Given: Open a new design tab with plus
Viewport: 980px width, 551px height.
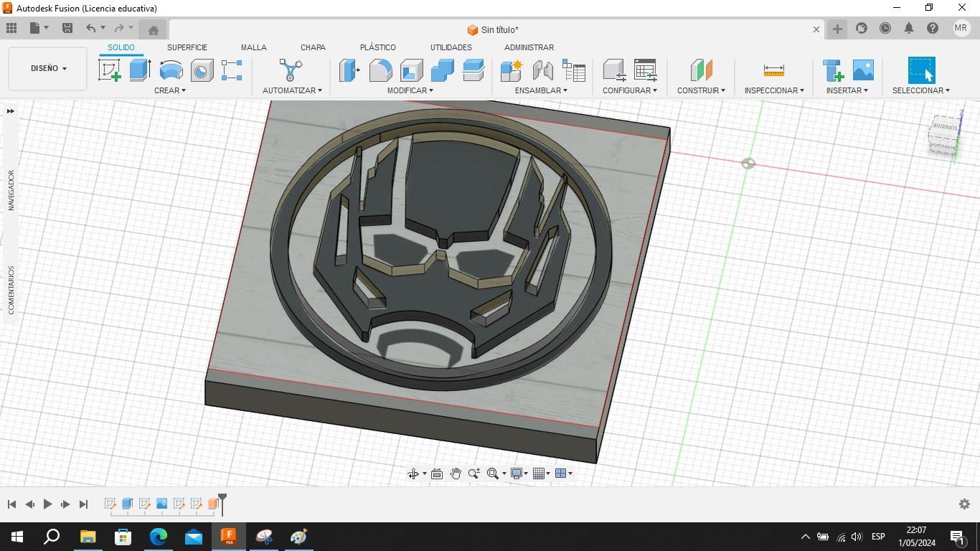Looking at the screenshot, I should point(837,29).
